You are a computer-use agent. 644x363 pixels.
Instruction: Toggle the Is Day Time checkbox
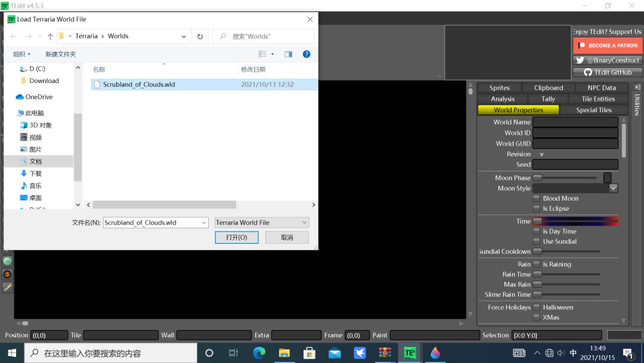537,231
